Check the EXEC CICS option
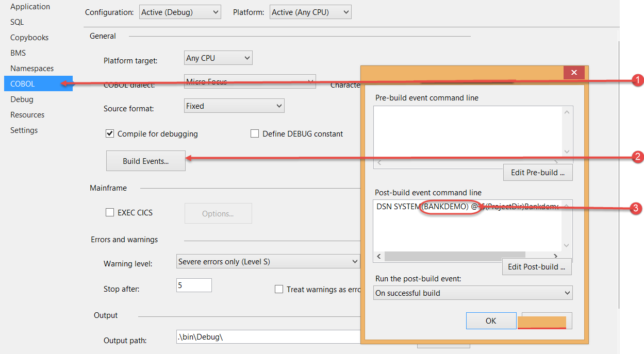 (110, 212)
